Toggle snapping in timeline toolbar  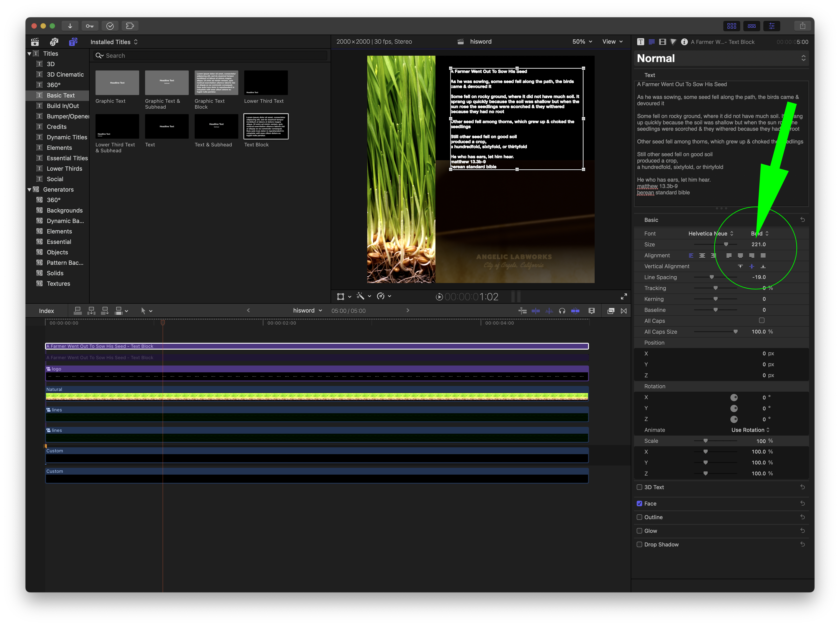click(575, 311)
